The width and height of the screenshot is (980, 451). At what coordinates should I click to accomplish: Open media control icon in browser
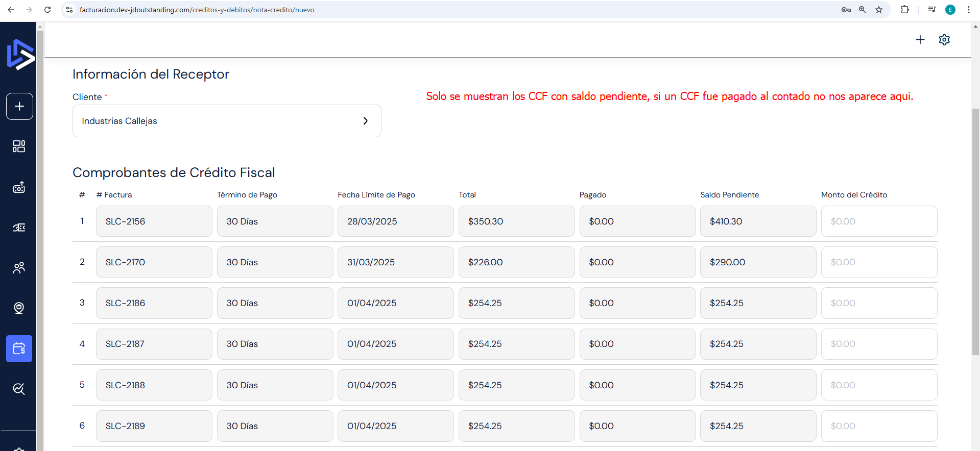click(x=932, y=10)
